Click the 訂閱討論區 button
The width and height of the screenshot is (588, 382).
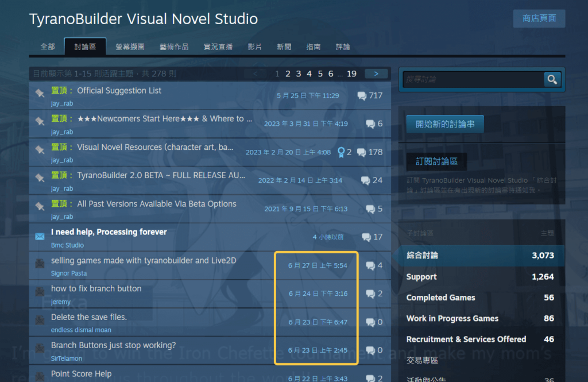click(x=436, y=161)
